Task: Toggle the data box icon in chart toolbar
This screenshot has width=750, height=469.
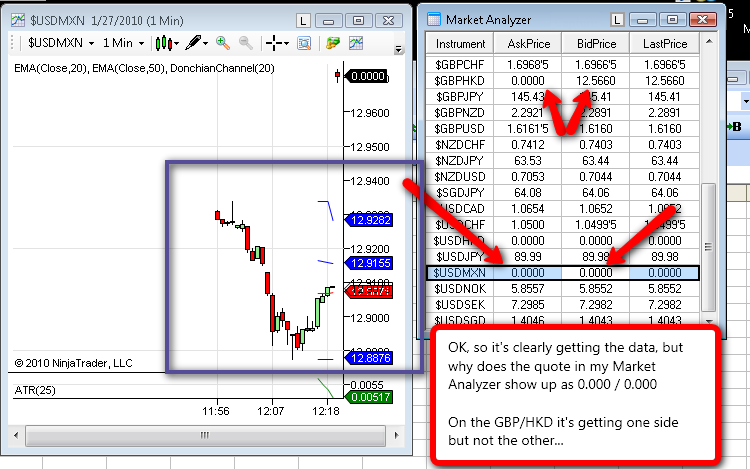Action: click(304, 43)
